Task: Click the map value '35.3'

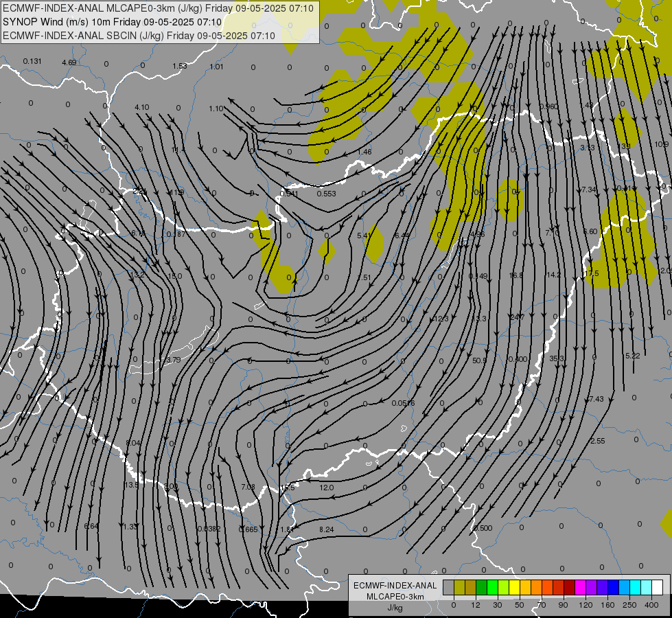Action: pos(557,358)
